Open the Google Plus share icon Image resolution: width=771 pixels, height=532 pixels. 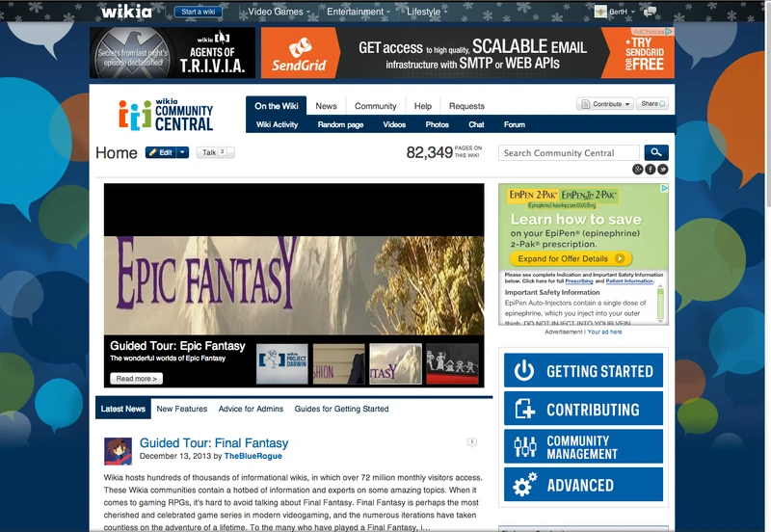tap(637, 170)
